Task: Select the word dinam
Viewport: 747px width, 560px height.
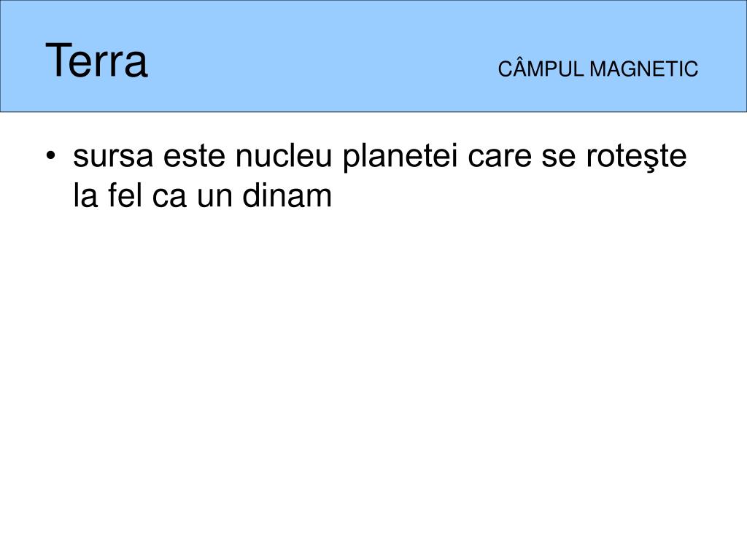Action: pyautogui.click(x=287, y=195)
